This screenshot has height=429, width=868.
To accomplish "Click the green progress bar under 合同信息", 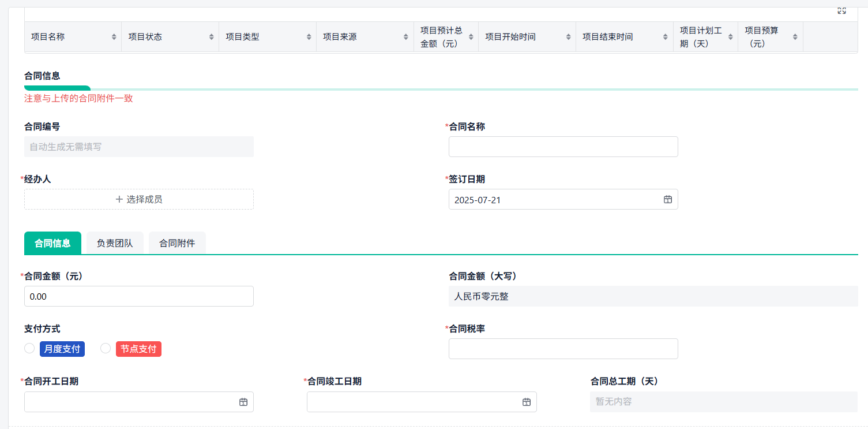I will coord(57,88).
